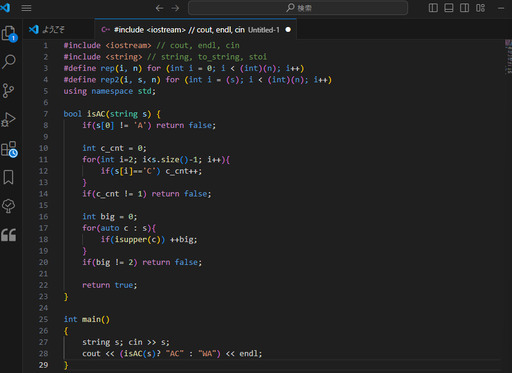
Task: Open the quotation marks icon view
Action: (8, 235)
